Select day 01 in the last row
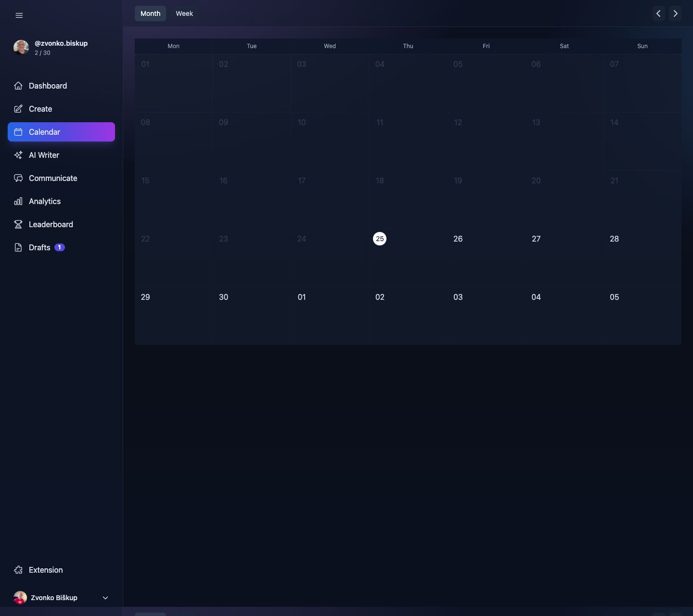Viewport: 693px width, 616px height. click(x=302, y=297)
